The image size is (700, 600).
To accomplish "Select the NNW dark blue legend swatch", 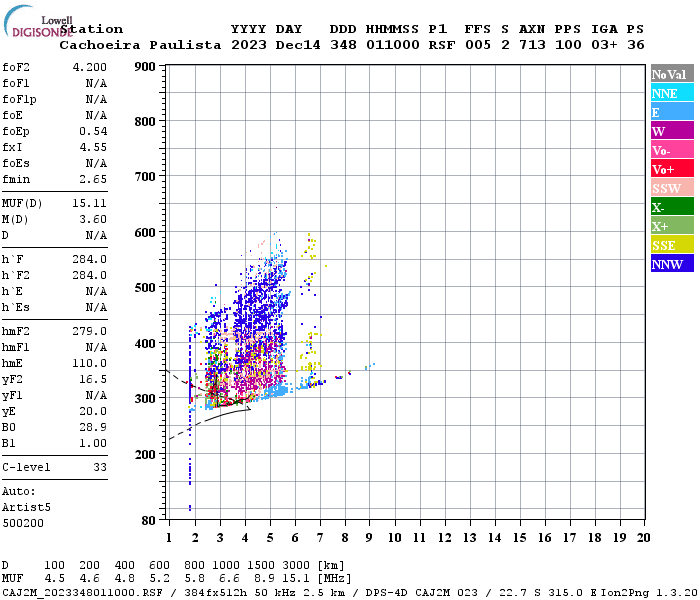I will pyautogui.click(x=672, y=263).
